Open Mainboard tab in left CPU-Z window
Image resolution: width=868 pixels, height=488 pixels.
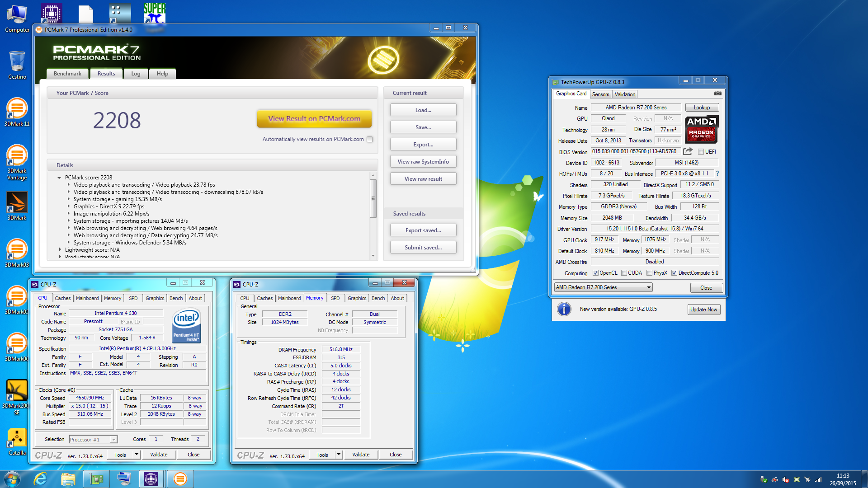[x=87, y=298]
